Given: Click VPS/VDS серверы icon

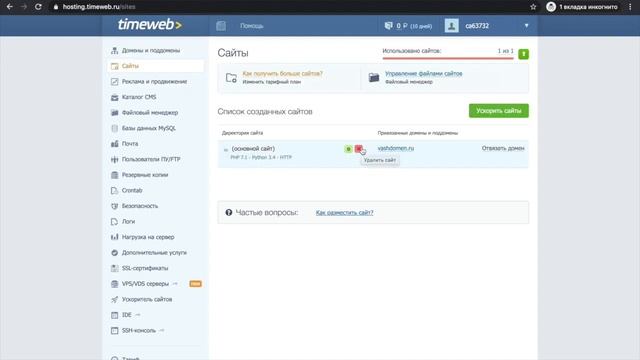Looking at the screenshot, I should [x=114, y=284].
